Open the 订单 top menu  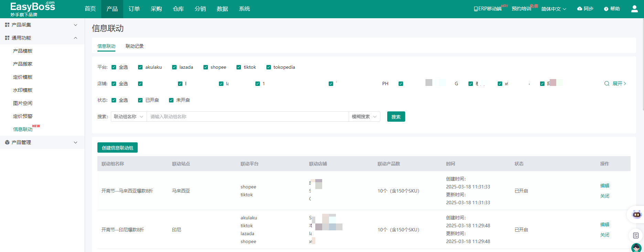(x=134, y=9)
